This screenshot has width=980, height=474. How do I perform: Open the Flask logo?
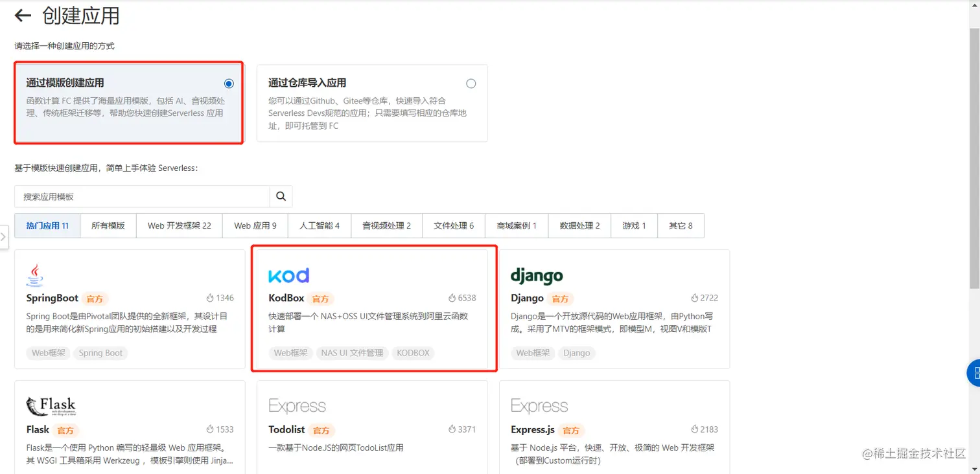(51, 407)
